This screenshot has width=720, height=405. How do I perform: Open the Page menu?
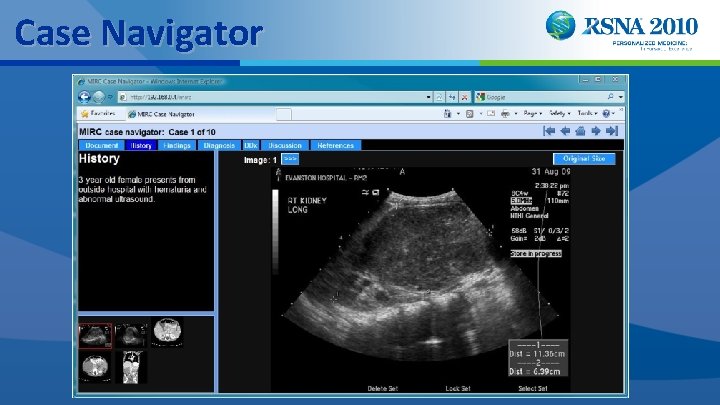[533, 113]
